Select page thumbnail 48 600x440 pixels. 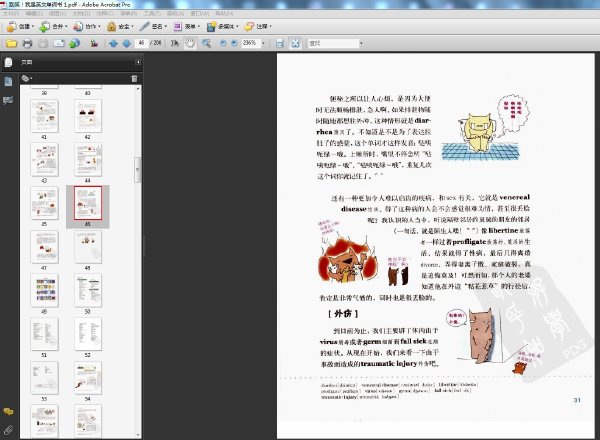pyautogui.click(x=88, y=247)
